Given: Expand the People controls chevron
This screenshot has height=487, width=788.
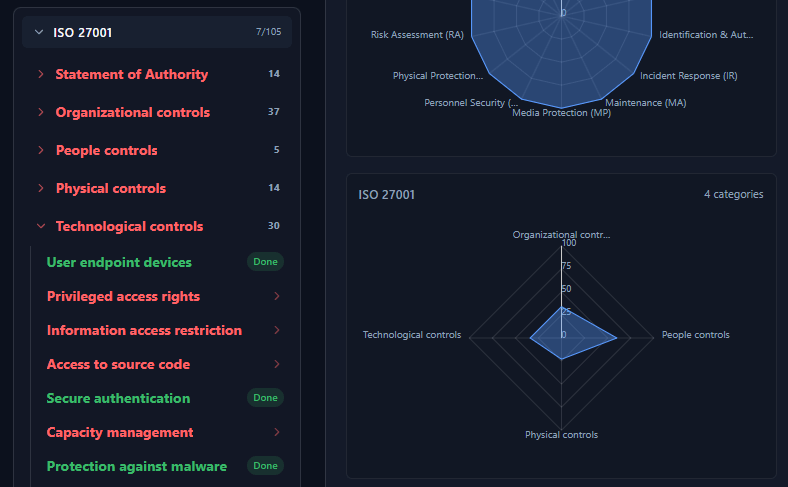Looking at the screenshot, I should pyautogui.click(x=41, y=150).
